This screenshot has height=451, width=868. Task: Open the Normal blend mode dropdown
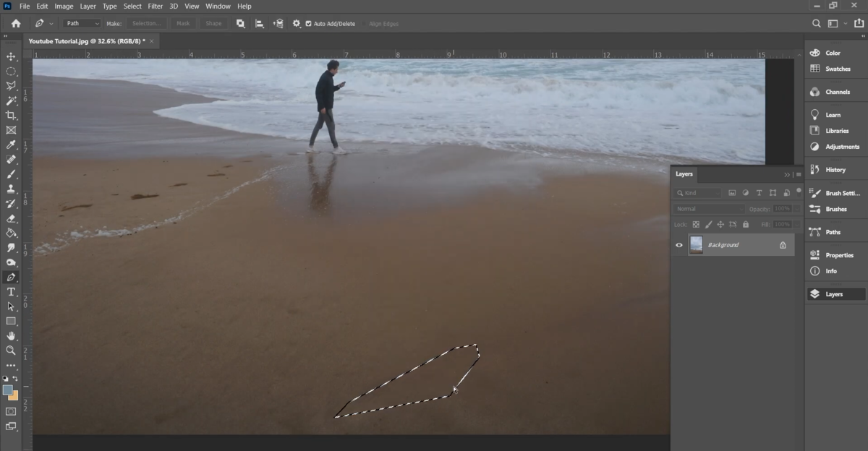[708, 209]
